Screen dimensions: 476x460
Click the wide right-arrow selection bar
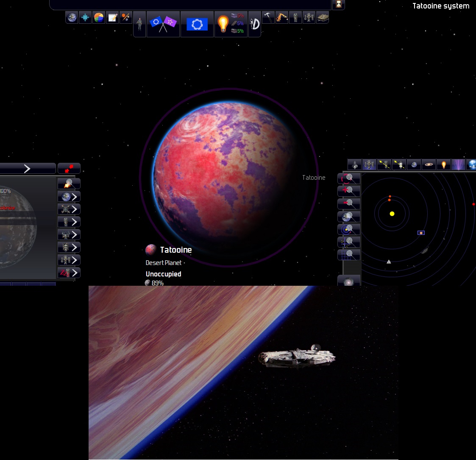[x=28, y=168]
